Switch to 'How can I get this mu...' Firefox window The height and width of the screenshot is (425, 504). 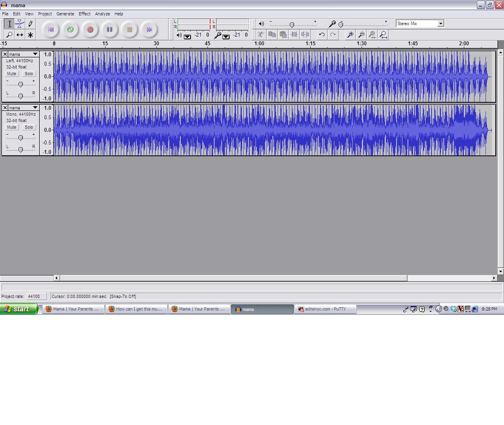coord(136,309)
